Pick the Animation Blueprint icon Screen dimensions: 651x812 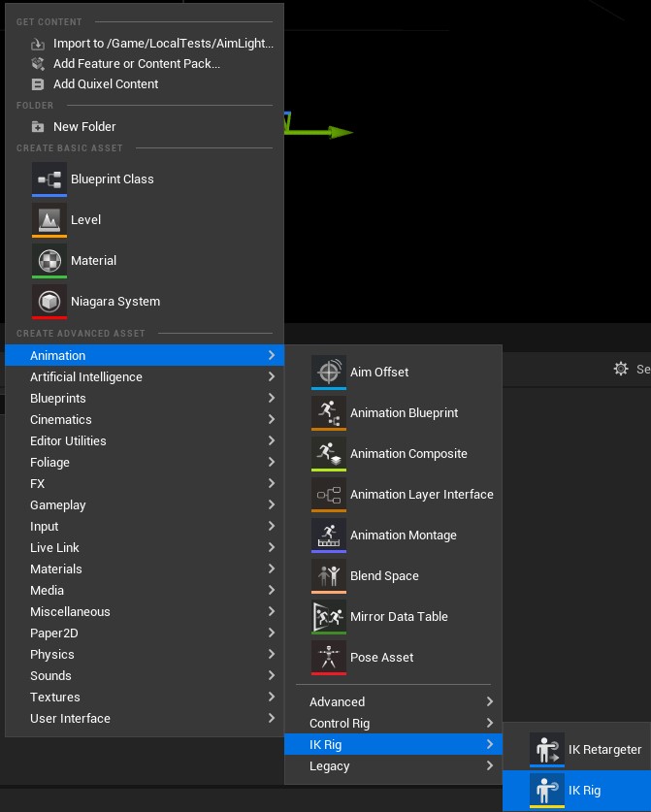tap(328, 412)
